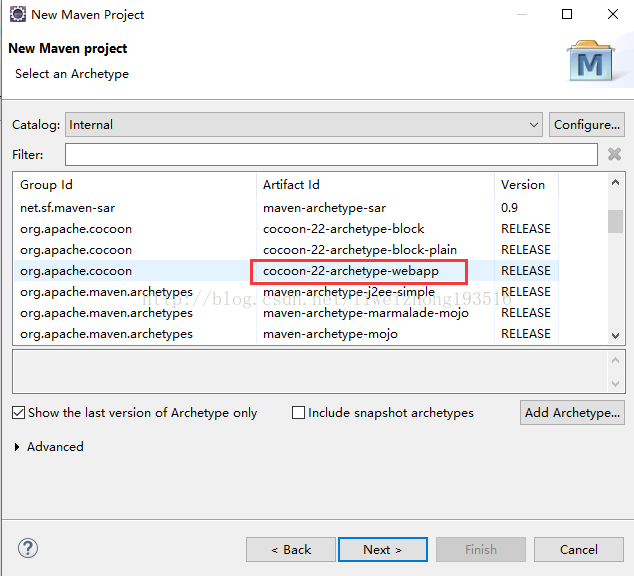634x576 pixels.
Task: Click the description box scroll up arrow
Action: [x=615, y=360]
